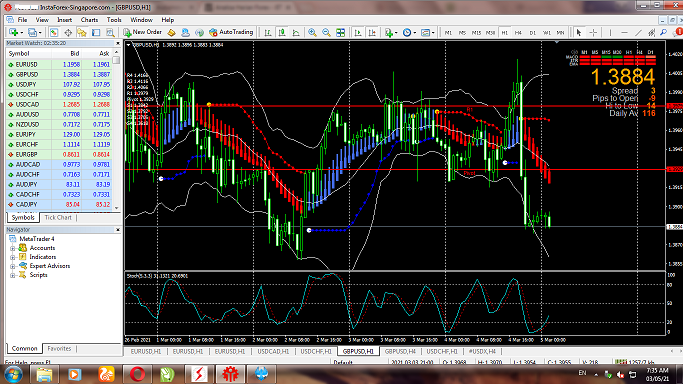The height and width of the screenshot is (384, 683).
Task: Open the Insert menu
Action: [x=64, y=20]
